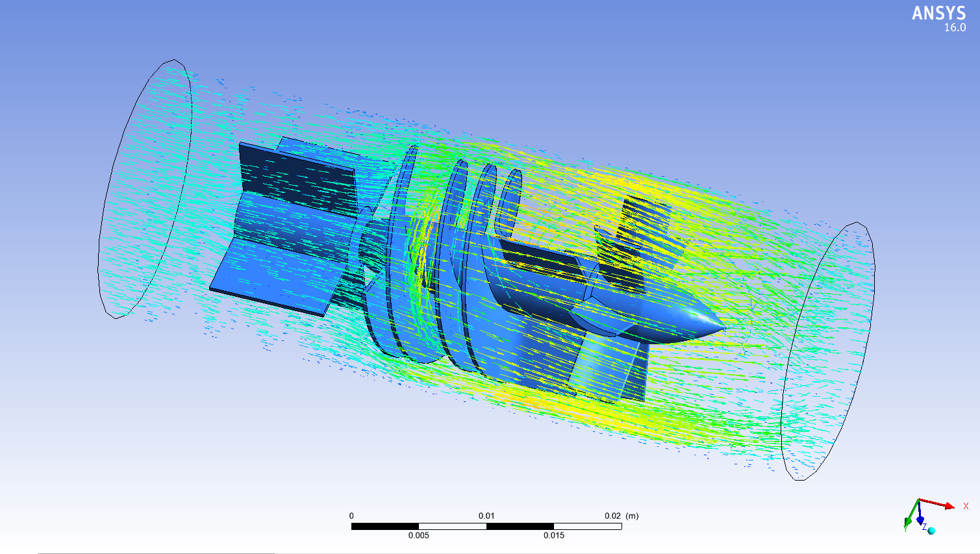Select the right outlet boundary circle outline
Screen dimensions: 980x554
pos(827,351)
